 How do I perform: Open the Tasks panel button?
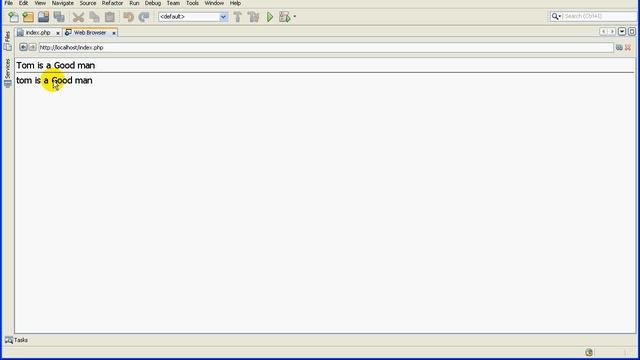pyautogui.click(x=16, y=340)
